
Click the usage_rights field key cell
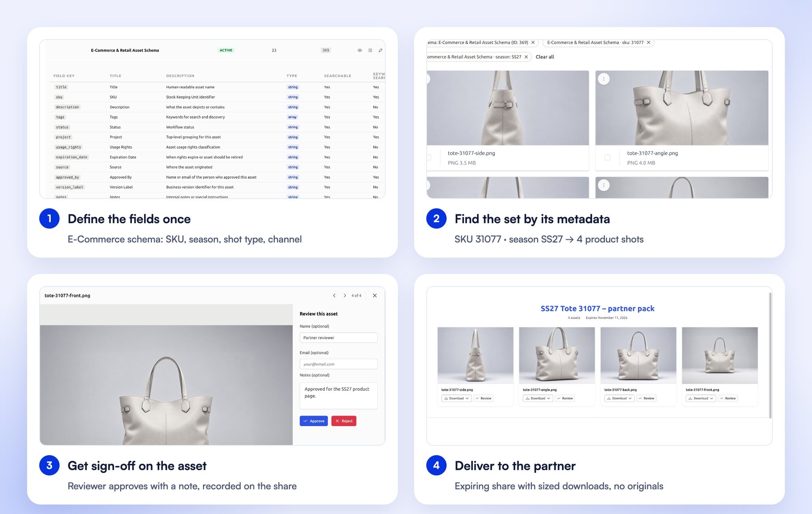pos(69,147)
